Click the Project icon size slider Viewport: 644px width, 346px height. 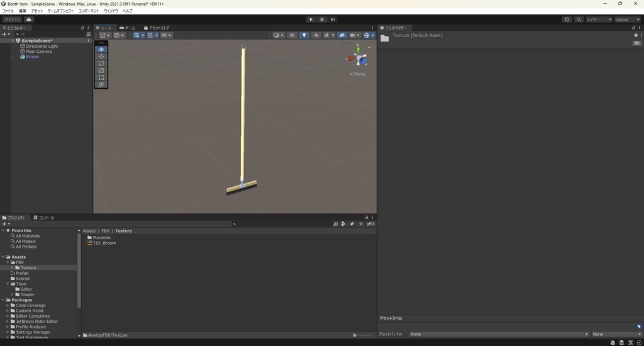tap(362, 335)
